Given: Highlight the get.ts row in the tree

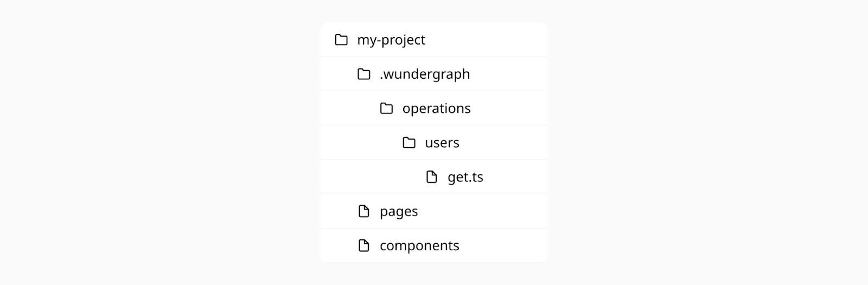Looking at the screenshot, I should 434,177.
